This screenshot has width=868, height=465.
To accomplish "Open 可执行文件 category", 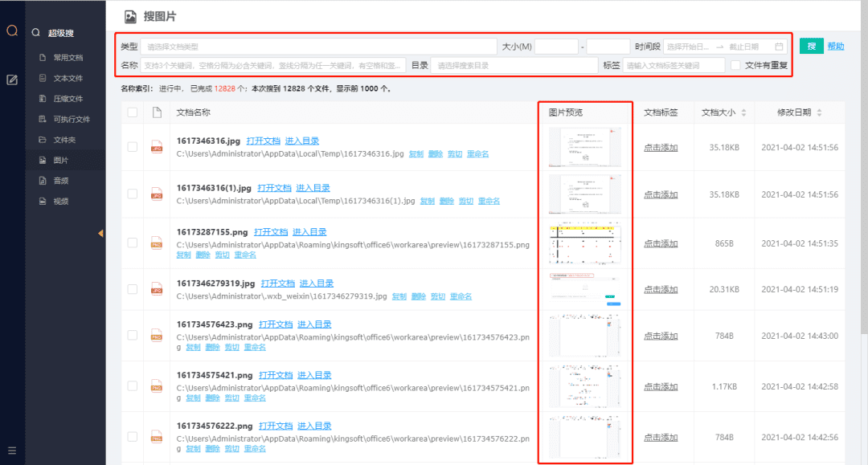I will click(x=72, y=119).
